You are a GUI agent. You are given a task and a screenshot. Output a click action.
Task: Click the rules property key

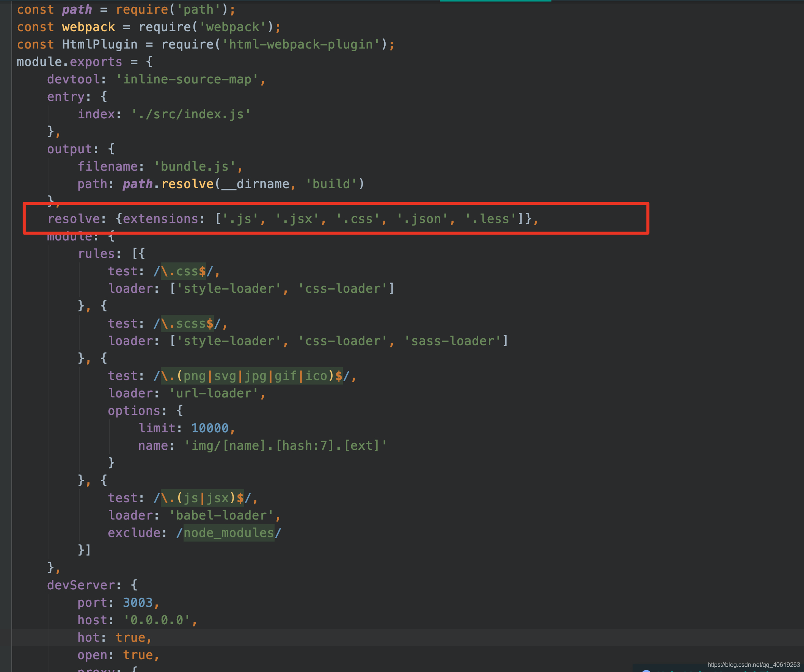(96, 253)
